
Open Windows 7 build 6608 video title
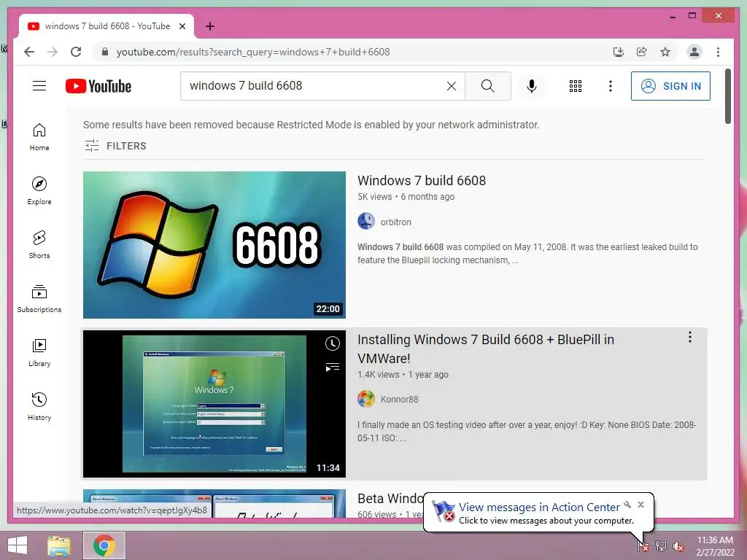pyautogui.click(x=422, y=181)
